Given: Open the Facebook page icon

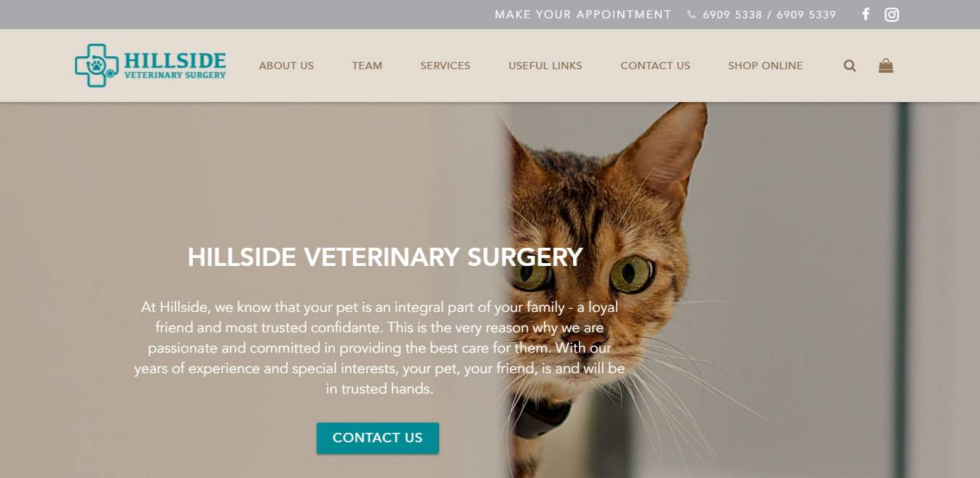Looking at the screenshot, I should click(x=866, y=14).
